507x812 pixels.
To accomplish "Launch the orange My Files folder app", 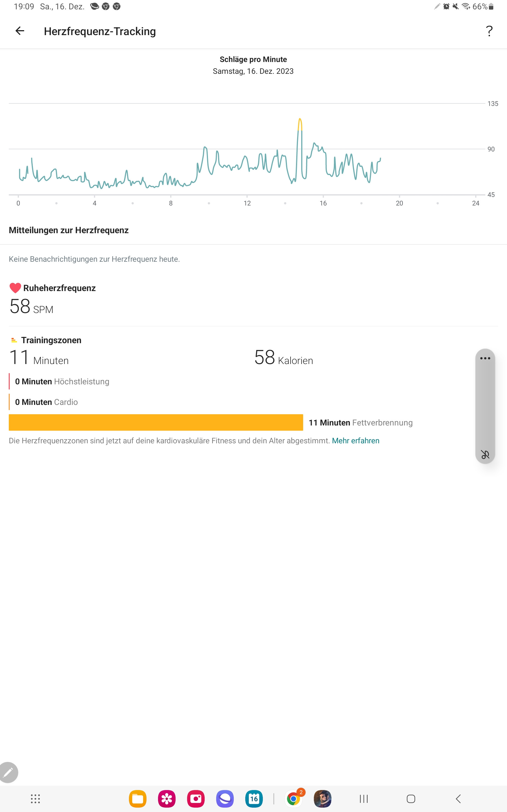I will click(x=137, y=799).
